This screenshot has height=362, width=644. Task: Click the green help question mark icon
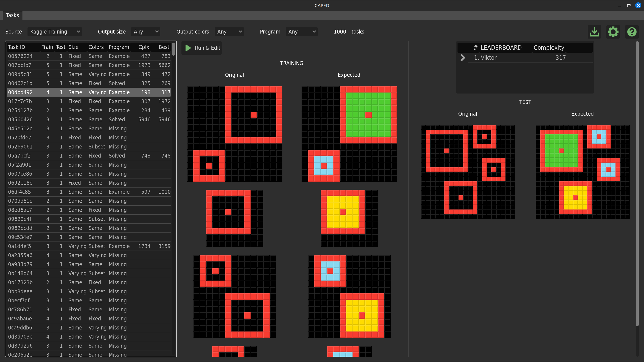[632, 32]
